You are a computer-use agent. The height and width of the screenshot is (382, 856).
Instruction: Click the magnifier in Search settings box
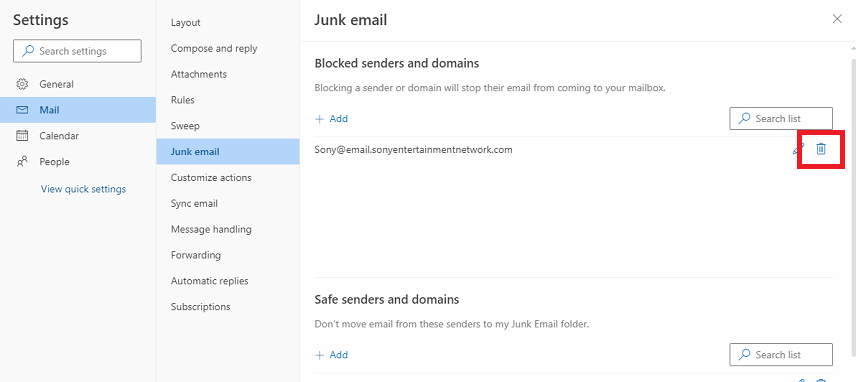pyautogui.click(x=28, y=51)
